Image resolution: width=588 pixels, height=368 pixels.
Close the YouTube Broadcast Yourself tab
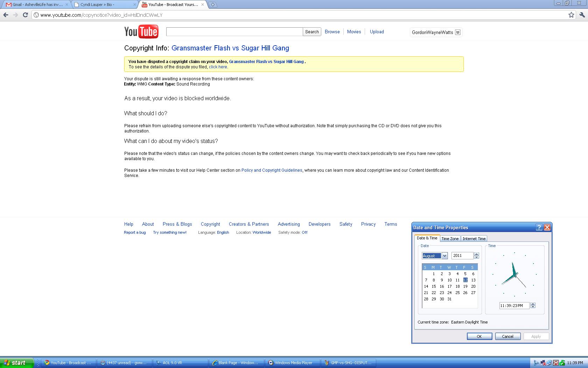pyautogui.click(x=202, y=5)
